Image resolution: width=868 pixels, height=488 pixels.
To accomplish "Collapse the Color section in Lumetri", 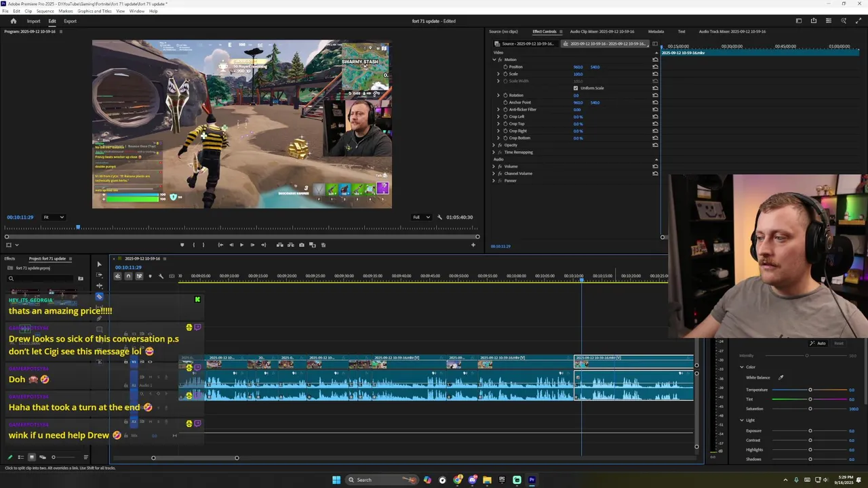I will pos(742,367).
